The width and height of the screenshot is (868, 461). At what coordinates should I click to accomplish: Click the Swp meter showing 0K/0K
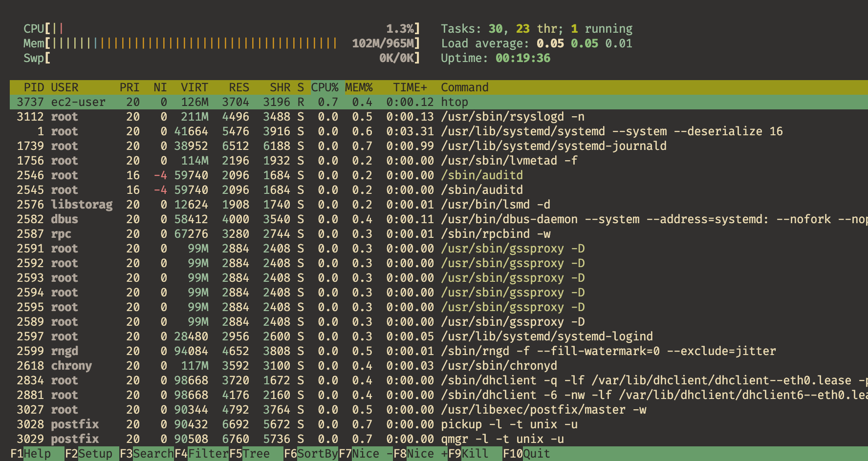click(221, 58)
